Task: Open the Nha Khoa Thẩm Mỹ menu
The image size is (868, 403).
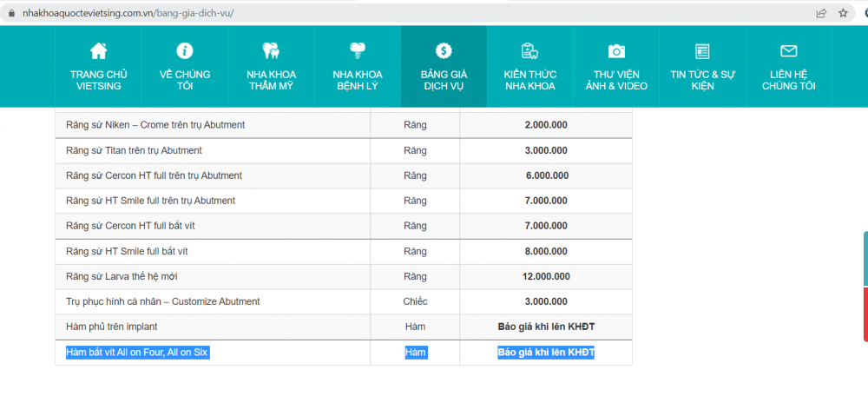Action: (271, 80)
